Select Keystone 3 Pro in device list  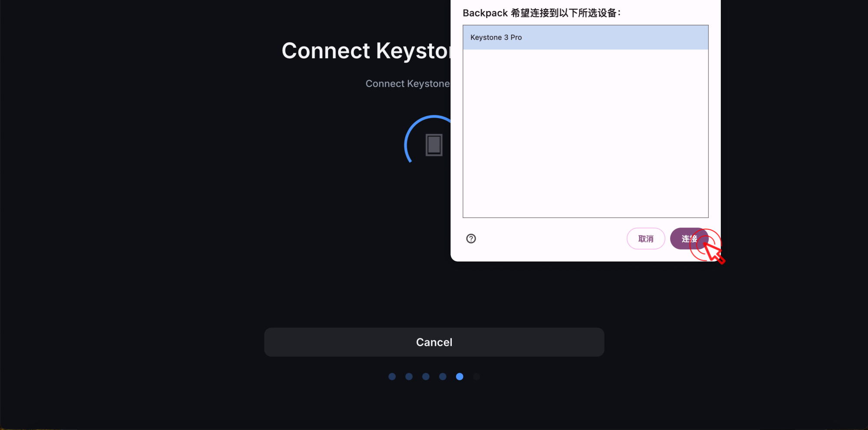click(585, 37)
